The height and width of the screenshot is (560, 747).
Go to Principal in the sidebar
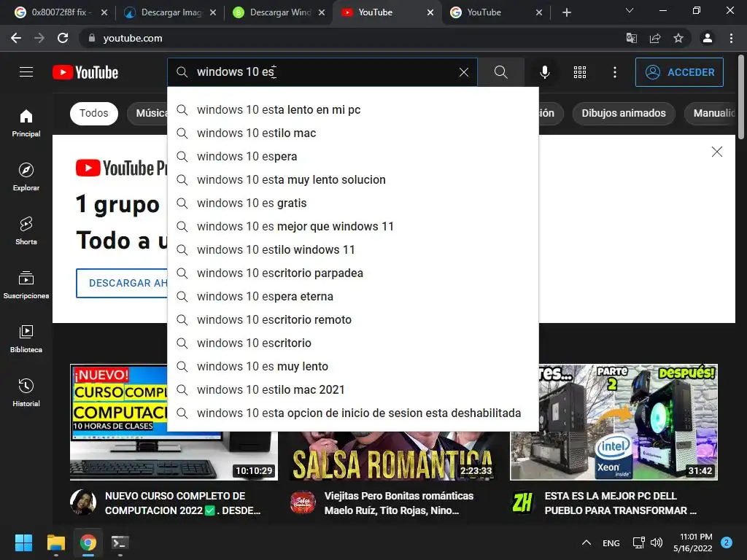[26, 123]
